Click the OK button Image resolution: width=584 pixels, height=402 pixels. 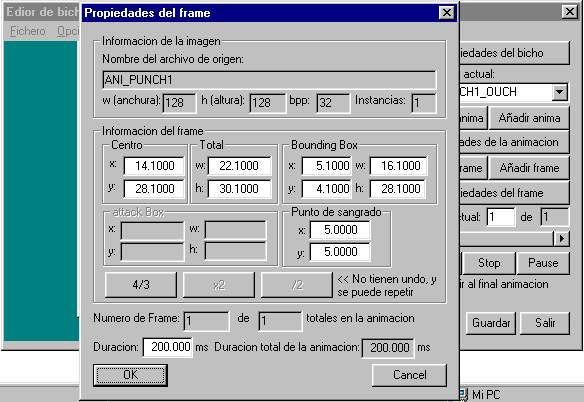130,375
